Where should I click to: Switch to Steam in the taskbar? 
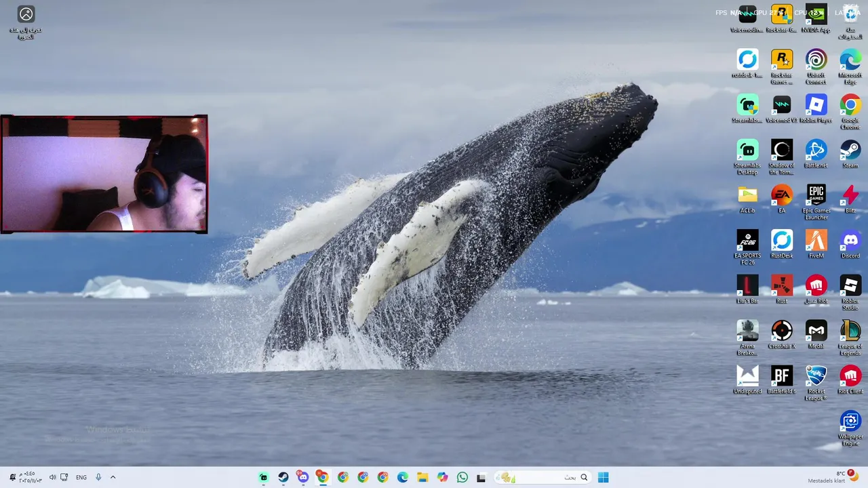click(x=283, y=477)
